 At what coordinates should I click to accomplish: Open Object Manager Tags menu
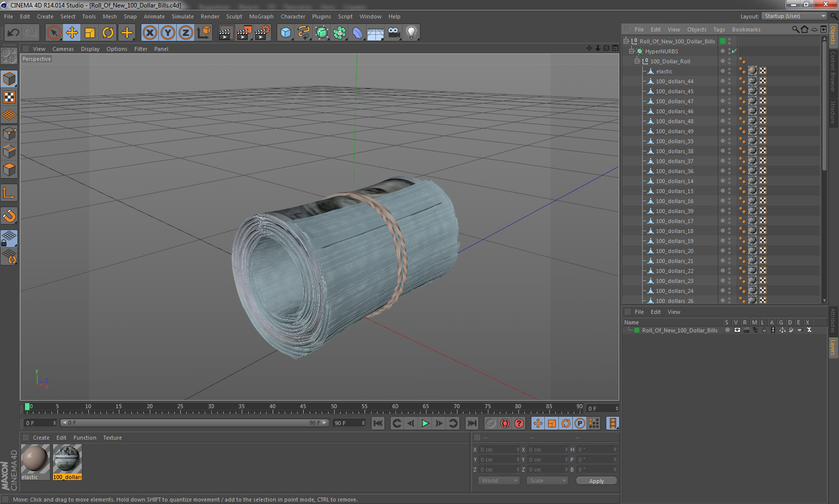tap(719, 29)
